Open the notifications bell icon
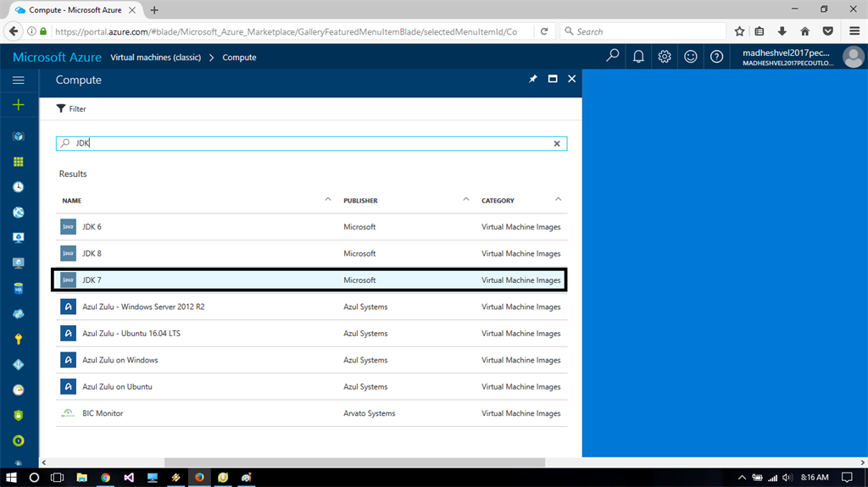868x487 pixels. 638,57
